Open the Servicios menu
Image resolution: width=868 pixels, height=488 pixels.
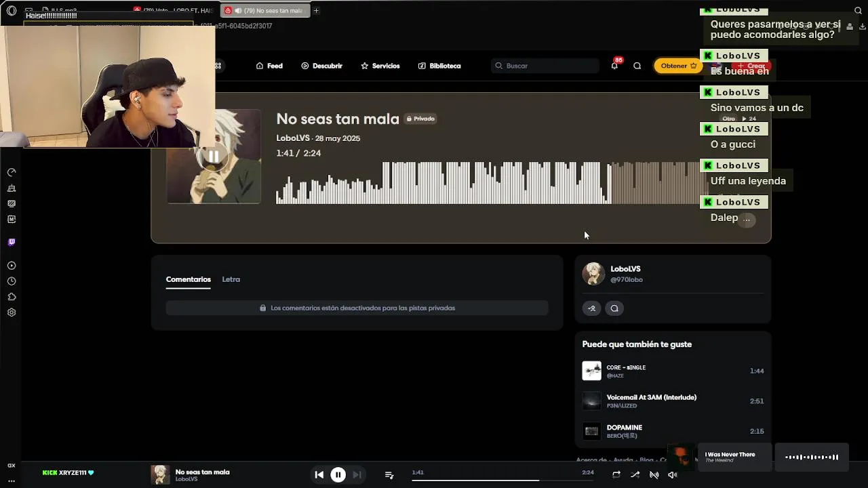(380, 66)
